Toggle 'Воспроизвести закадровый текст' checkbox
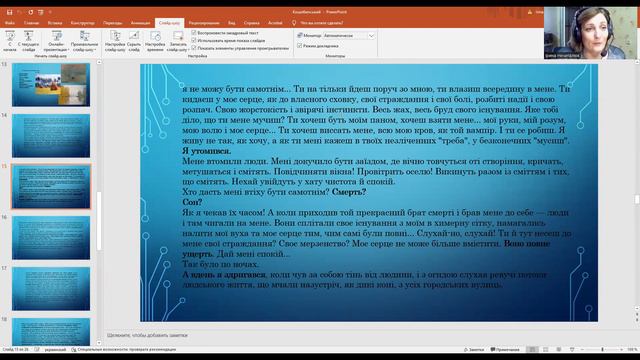Image resolution: width=640 pixels, height=360 pixels. [194, 33]
